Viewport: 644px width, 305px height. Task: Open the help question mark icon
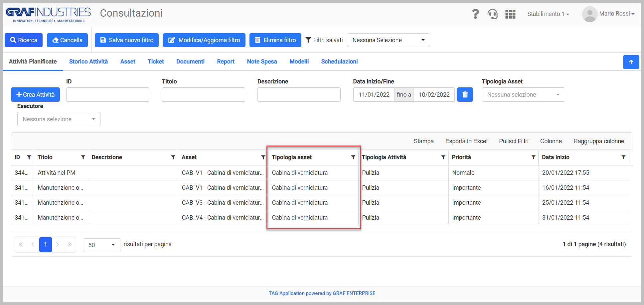click(476, 14)
